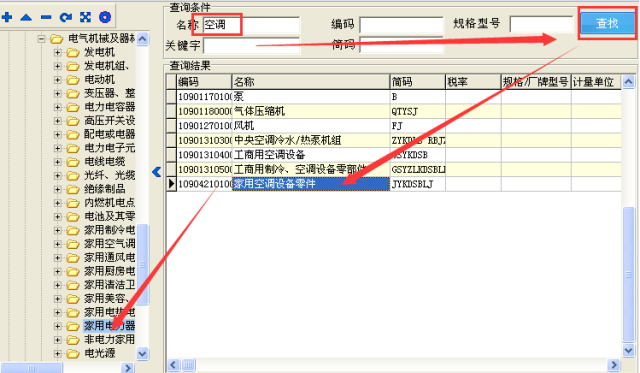Expand the 电线电缆 tree node
Viewport: 640px width, 373px height.
58,162
